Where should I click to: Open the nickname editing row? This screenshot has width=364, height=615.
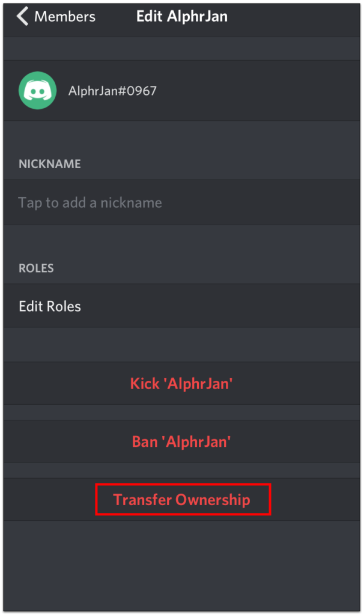click(90, 202)
